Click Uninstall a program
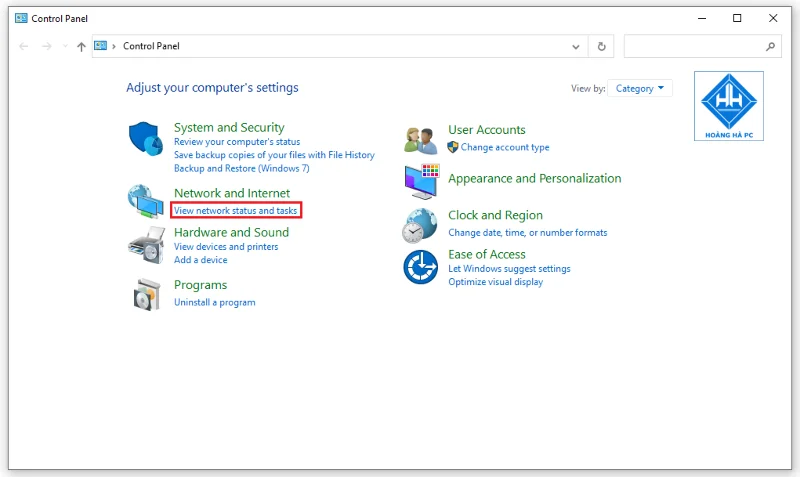 click(214, 303)
